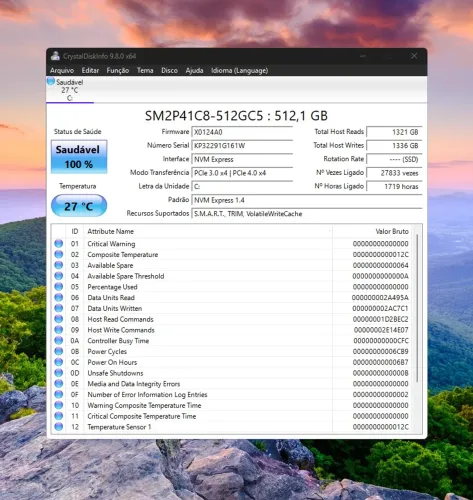Click the blue status icon for Power On Hours
The image size is (473, 500).
pos(59,362)
